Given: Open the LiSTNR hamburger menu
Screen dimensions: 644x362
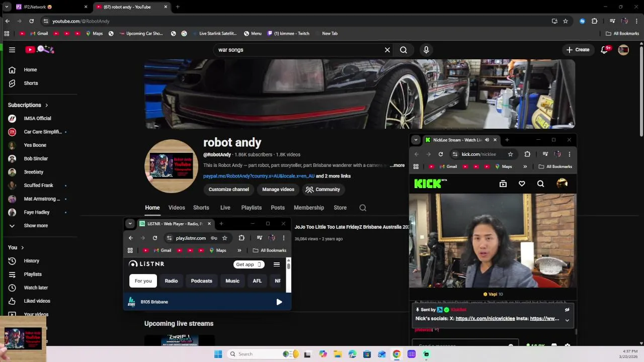Looking at the screenshot, I should coord(277,264).
